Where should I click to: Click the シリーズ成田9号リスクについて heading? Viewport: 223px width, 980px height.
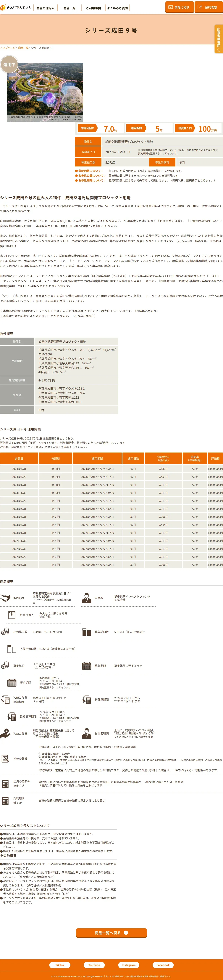(x=25, y=826)
